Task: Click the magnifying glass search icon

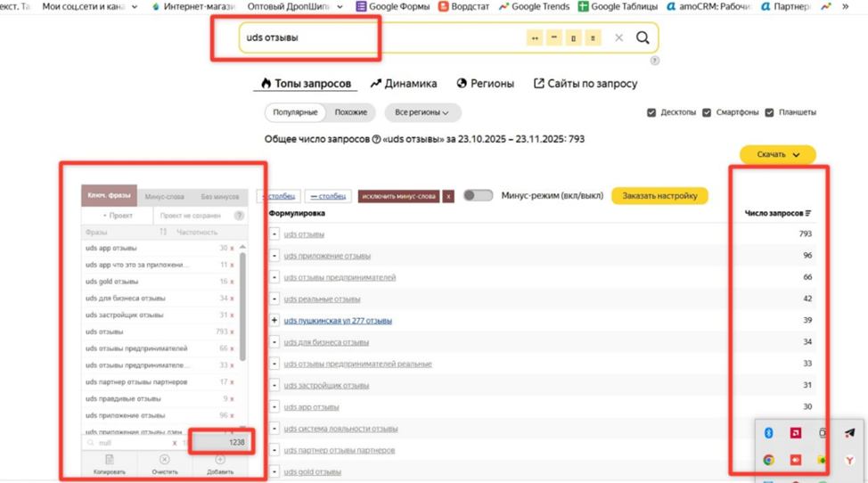Action: (x=643, y=37)
